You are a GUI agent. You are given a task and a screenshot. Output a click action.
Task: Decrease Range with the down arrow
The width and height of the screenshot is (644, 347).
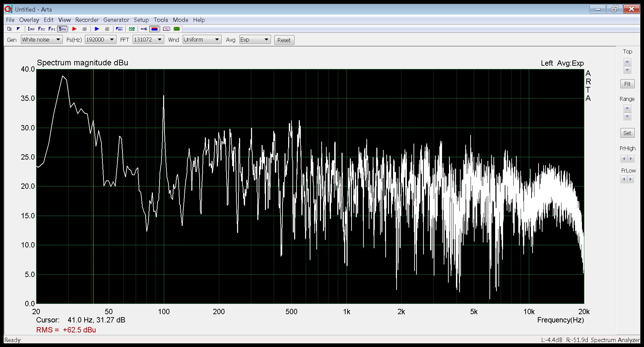(627, 116)
